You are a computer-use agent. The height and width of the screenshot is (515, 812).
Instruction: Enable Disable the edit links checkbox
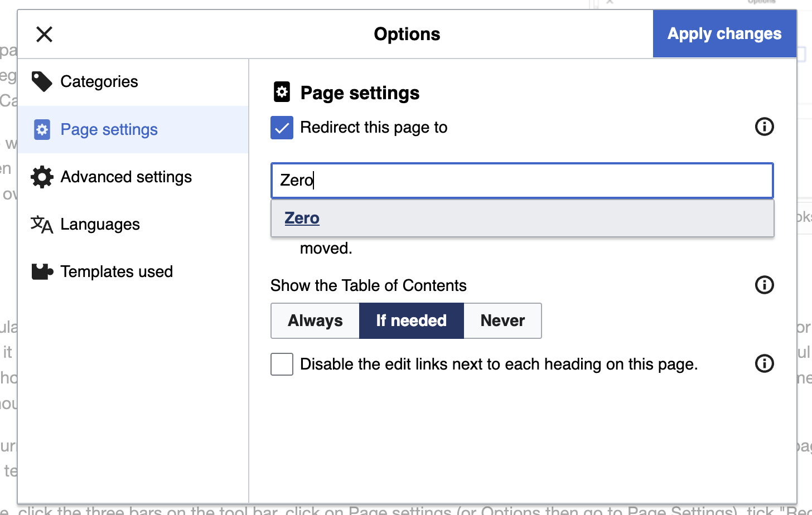click(x=282, y=365)
